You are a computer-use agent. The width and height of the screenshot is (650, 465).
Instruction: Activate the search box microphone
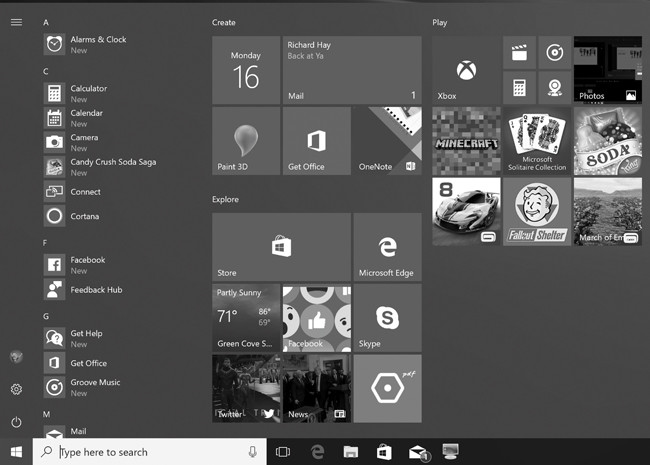tap(252, 452)
